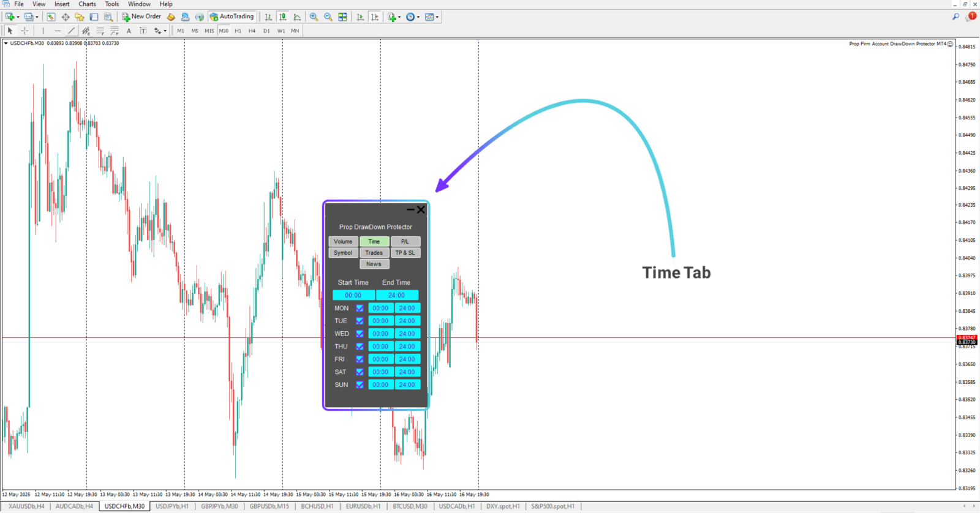Switch to the GBPUSDb,M15 chart tab

269,506
